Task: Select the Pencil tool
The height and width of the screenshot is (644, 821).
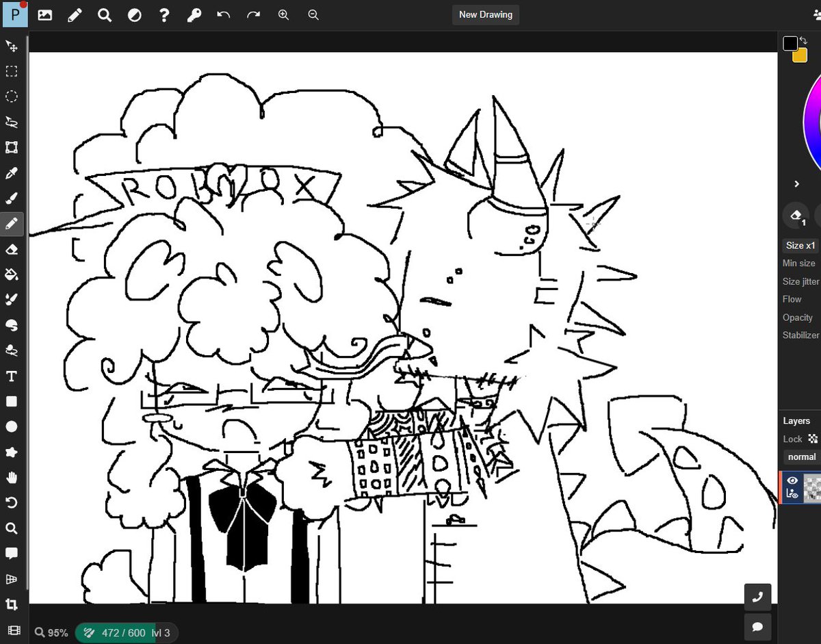Action: (12, 223)
